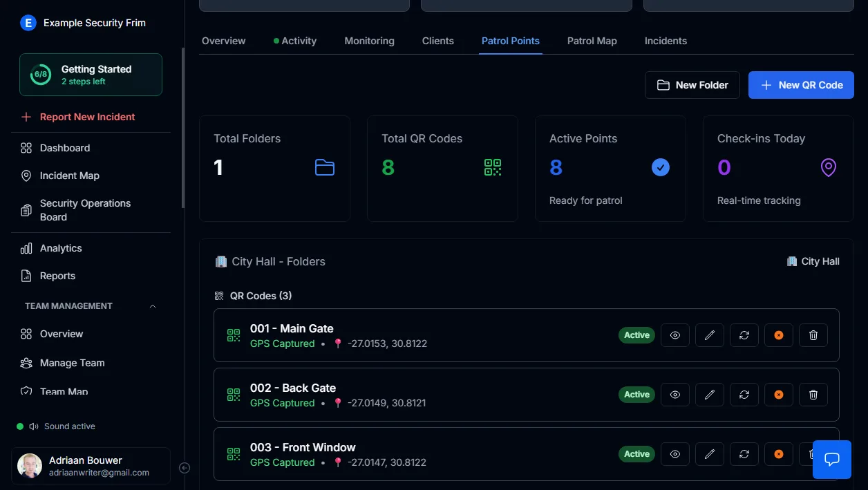This screenshot has height=490, width=868.
Task: Preview the 001 - Main Gate QR code
Action: click(674, 334)
